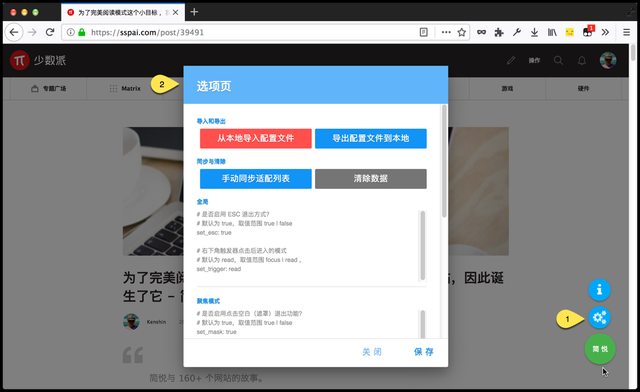Open the 游戏 navigation item
This screenshot has height=392, width=640.
pos(507,89)
